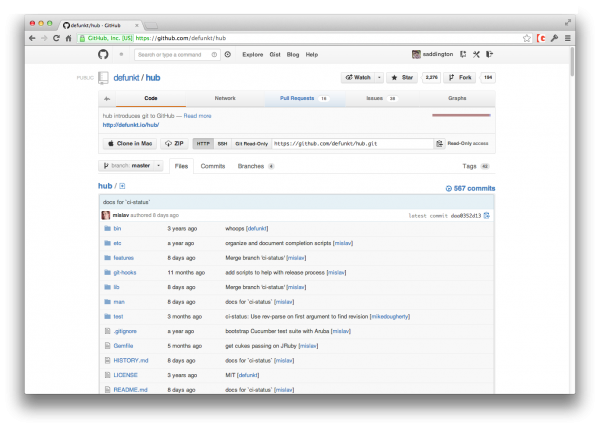Expand the Watch dropdown arrow

tap(379, 78)
